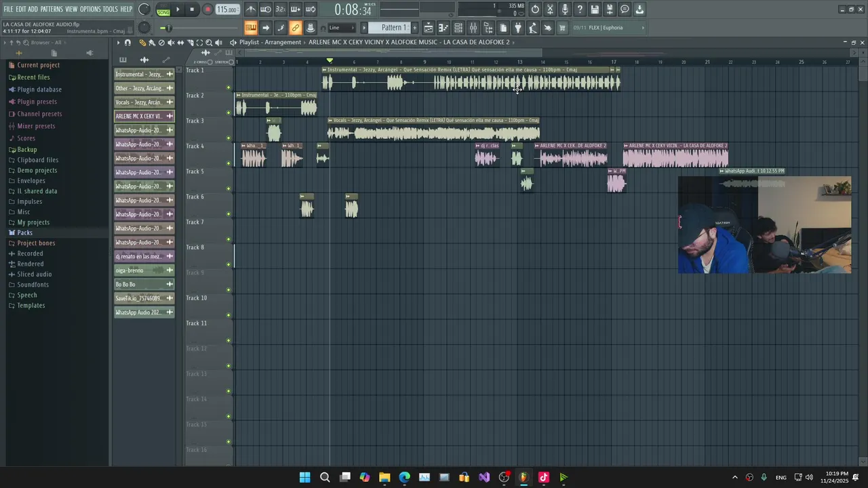Mute Track 3 using its green LED

coord(229,138)
